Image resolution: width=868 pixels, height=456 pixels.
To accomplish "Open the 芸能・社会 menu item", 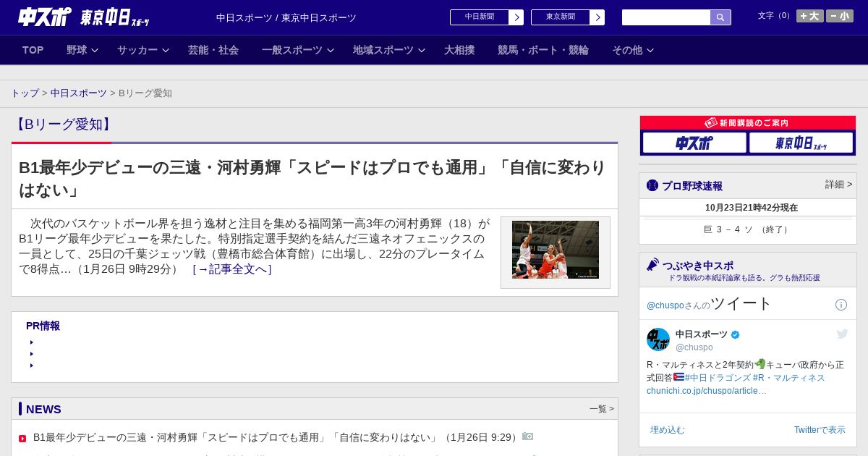I will pos(213,50).
